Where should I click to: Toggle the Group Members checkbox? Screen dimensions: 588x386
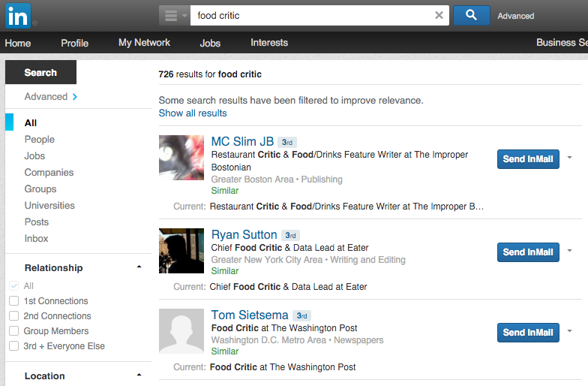pyautogui.click(x=14, y=331)
